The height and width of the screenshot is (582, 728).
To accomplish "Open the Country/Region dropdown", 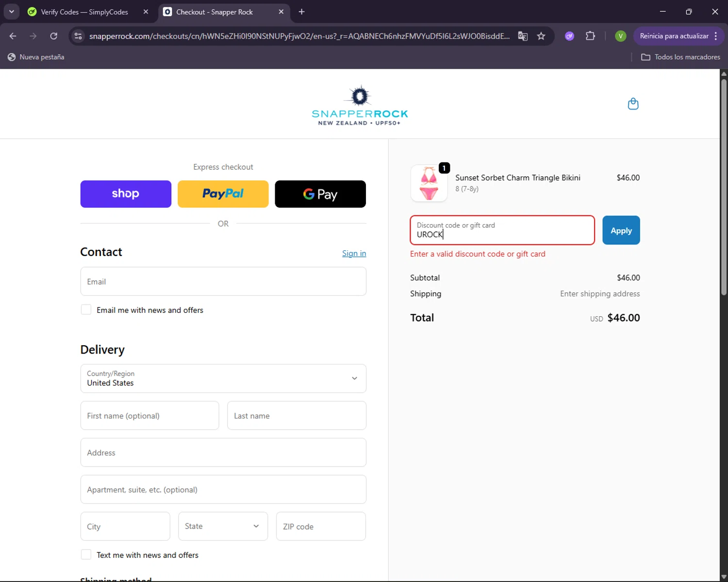I will [x=223, y=378].
